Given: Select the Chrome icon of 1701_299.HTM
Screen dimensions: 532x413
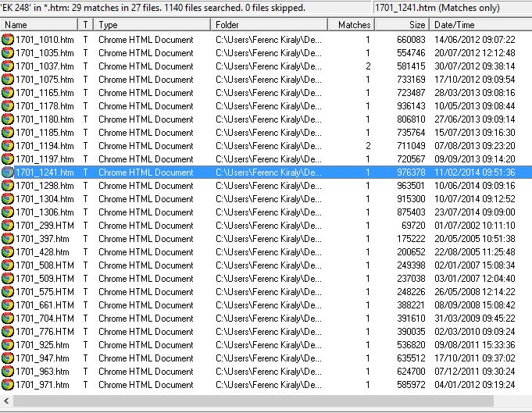Looking at the screenshot, I should click(x=8, y=226).
